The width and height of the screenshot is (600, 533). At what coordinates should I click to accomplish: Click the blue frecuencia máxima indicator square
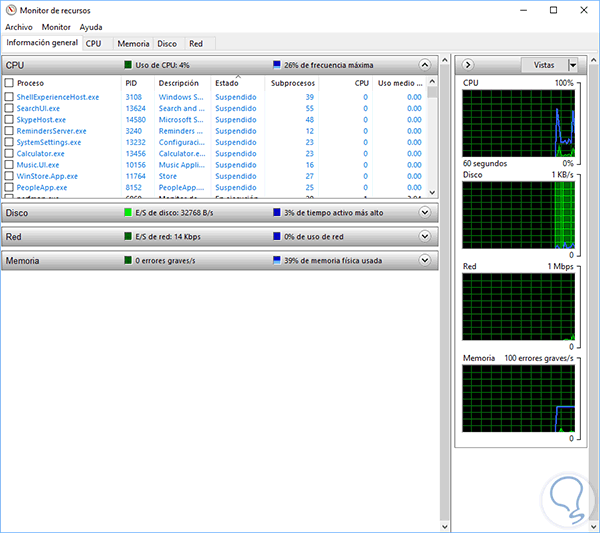(x=277, y=65)
